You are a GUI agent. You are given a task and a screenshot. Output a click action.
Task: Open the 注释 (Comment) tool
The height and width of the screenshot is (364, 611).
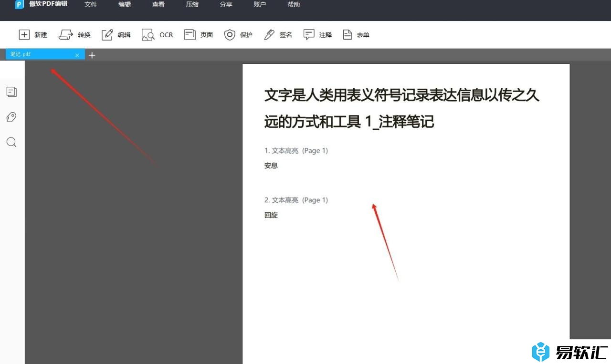point(317,35)
